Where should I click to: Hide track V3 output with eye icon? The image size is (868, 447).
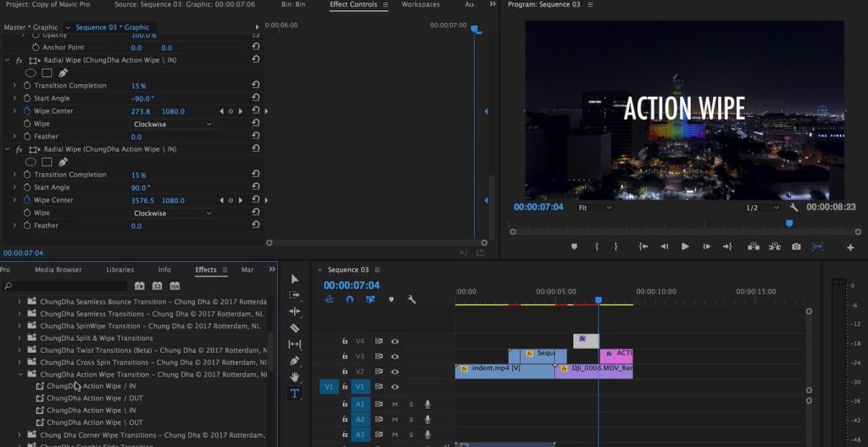[395, 357]
